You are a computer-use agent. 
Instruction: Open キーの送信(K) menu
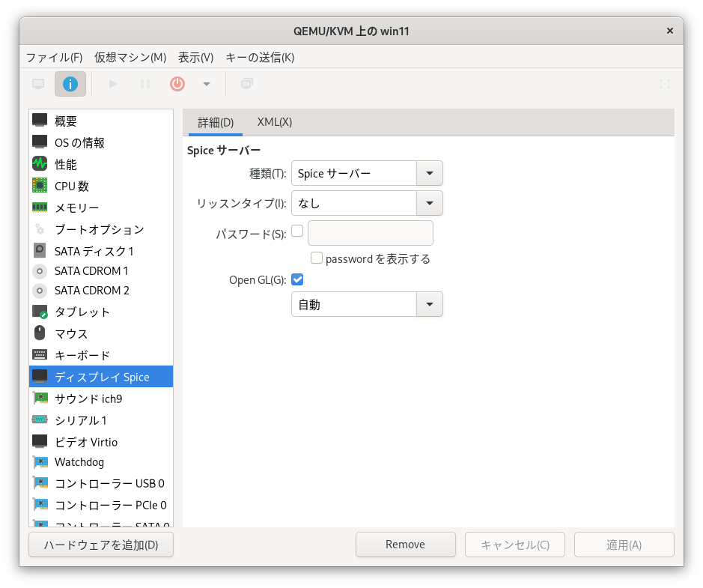point(260,58)
